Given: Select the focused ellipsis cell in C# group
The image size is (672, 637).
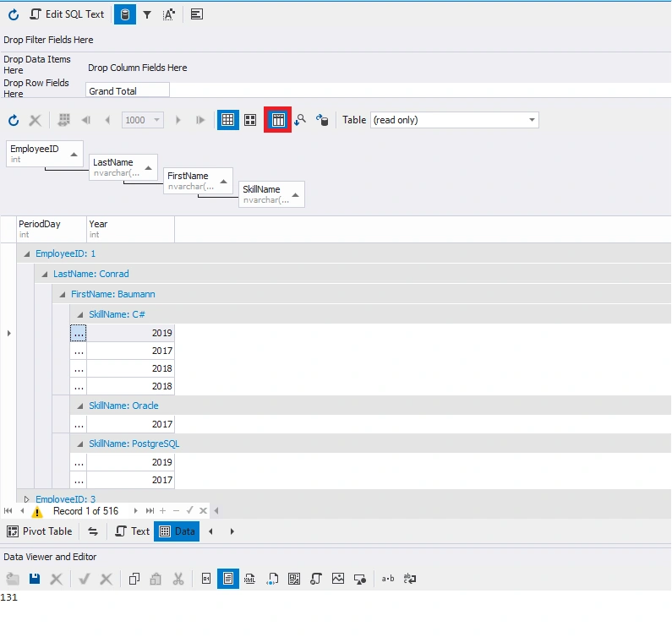Looking at the screenshot, I should pyautogui.click(x=79, y=333).
